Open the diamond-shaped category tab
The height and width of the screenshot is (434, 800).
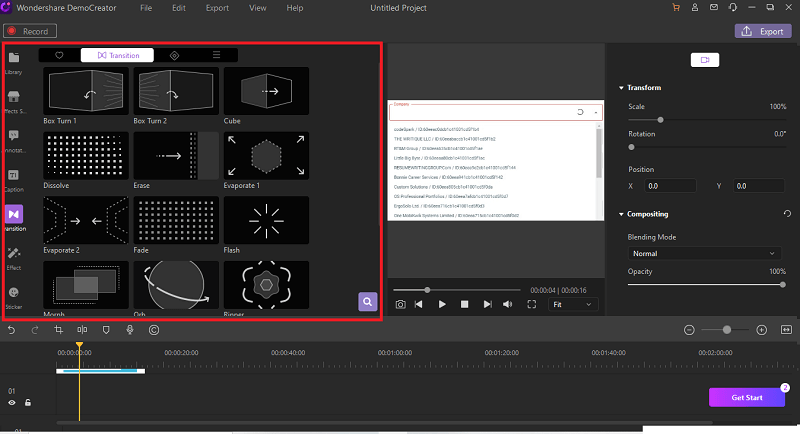tap(174, 55)
